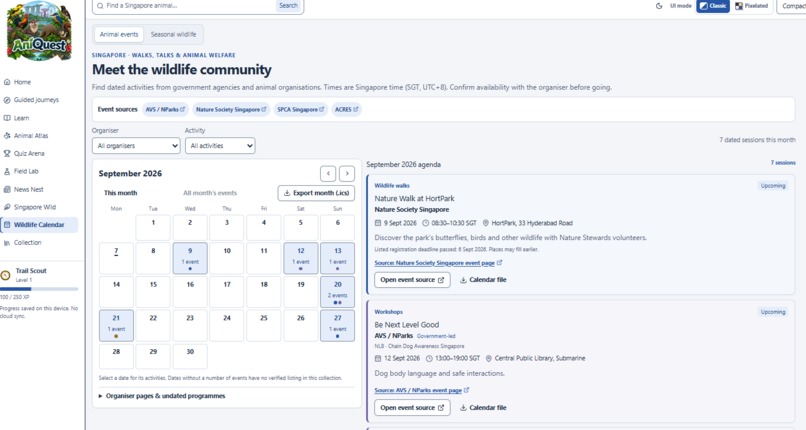The height and width of the screenshot is (430, 806).
Task: Click the Upcoming badge on Be Next Level Good card
Action: pyautogui.click(x=773, y=312)
